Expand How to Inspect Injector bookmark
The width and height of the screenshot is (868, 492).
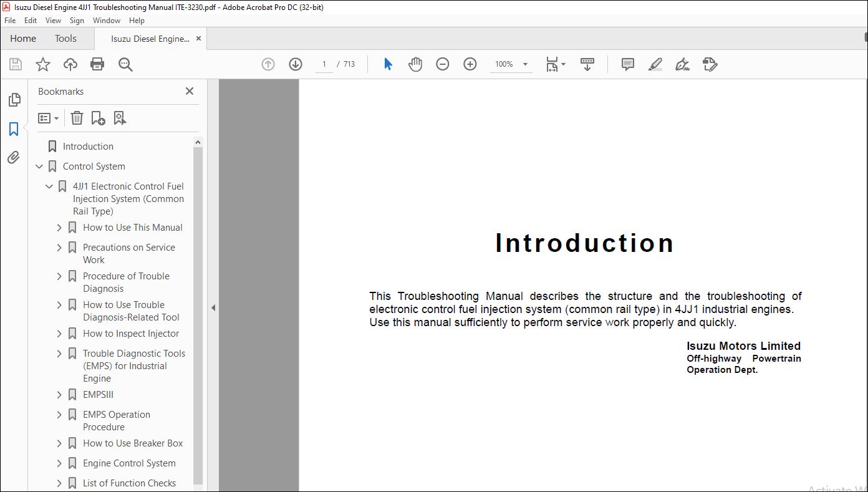[59, 334]
